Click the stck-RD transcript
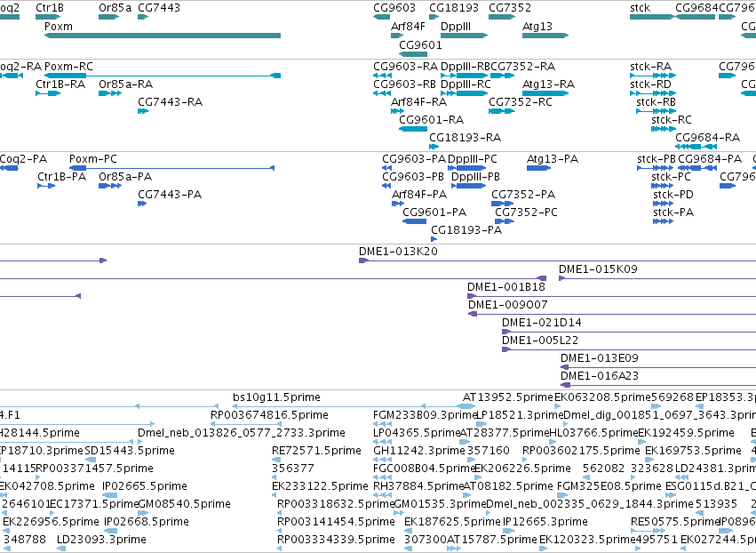 click(x=653, y=93)
